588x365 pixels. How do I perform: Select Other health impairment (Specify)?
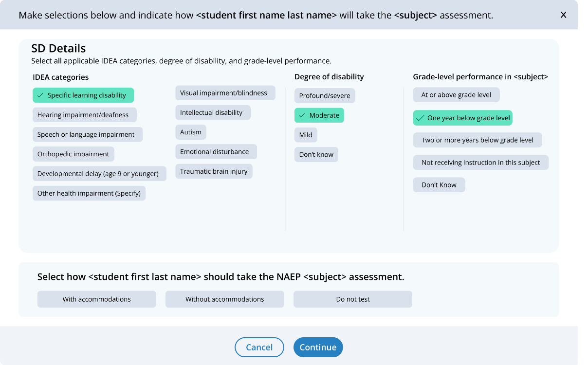click(x=89, y=193)
